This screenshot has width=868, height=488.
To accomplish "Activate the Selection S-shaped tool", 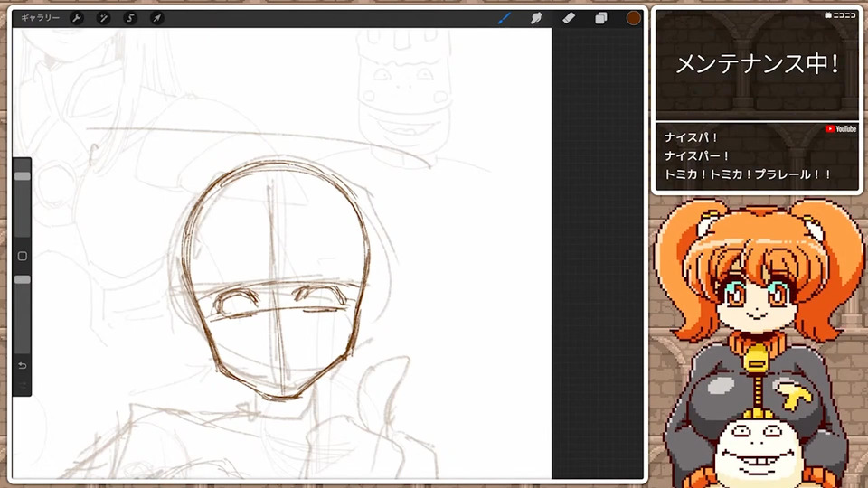I will pyautogui.click(x=130, y=18).
